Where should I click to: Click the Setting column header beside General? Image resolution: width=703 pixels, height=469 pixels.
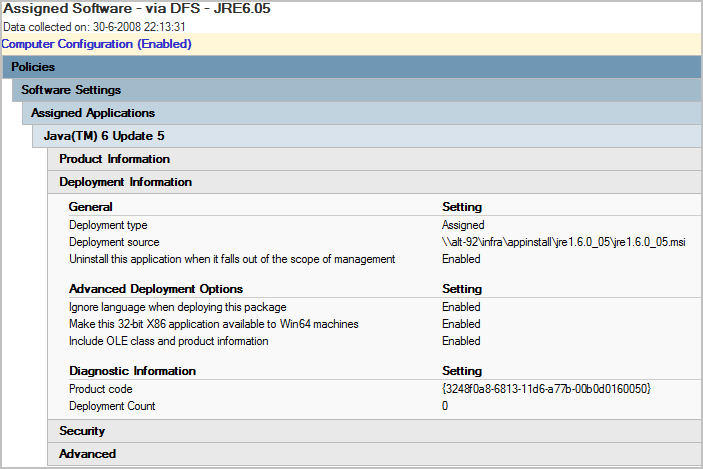tap(462, 207)
